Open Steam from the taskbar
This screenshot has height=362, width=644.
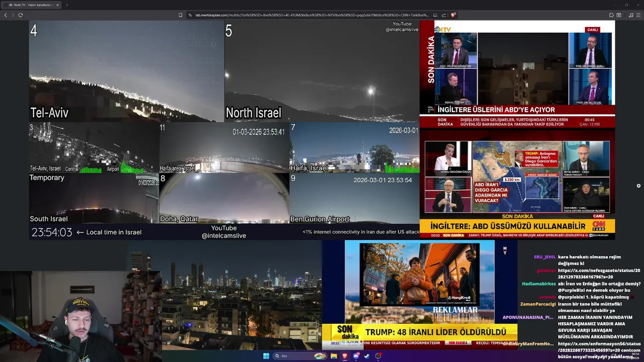tap(367, 356)
